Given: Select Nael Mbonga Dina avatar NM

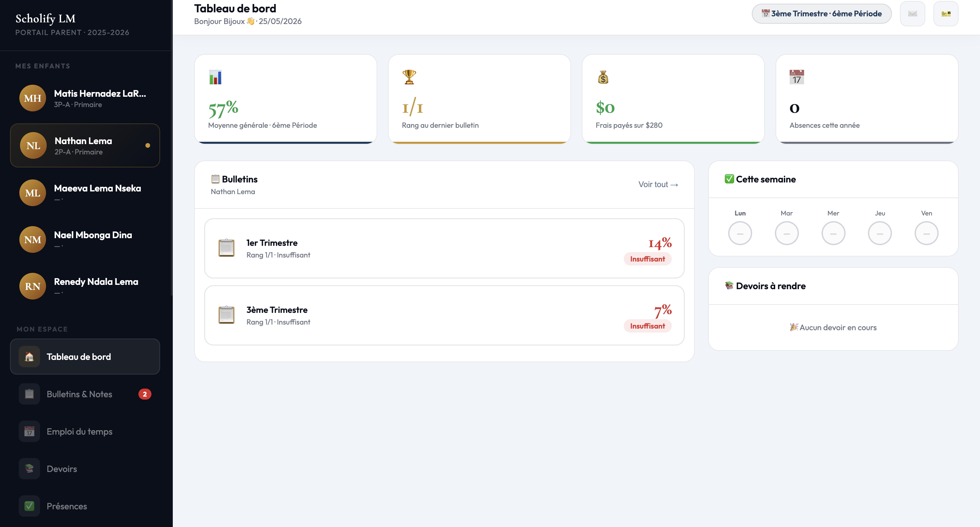Looking at the screenshot, I should click(33, 240).
